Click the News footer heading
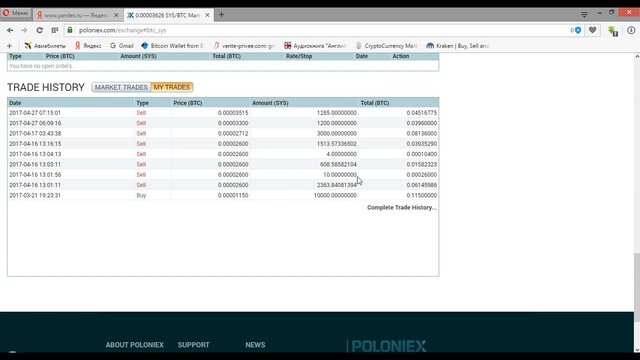This screenshot has height=360, width=640. coord(255,345)
